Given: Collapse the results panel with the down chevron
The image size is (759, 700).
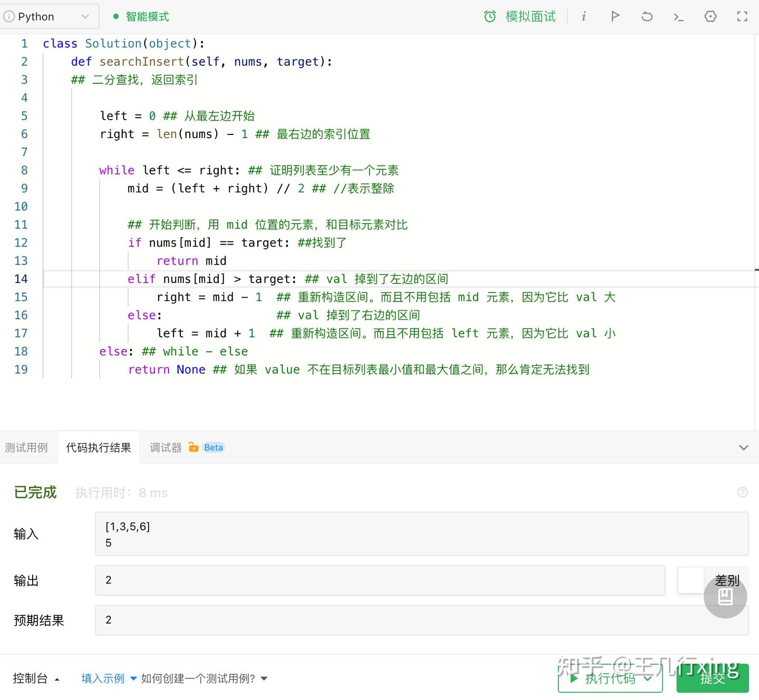Looking at the screenshot, I should 744,447.
